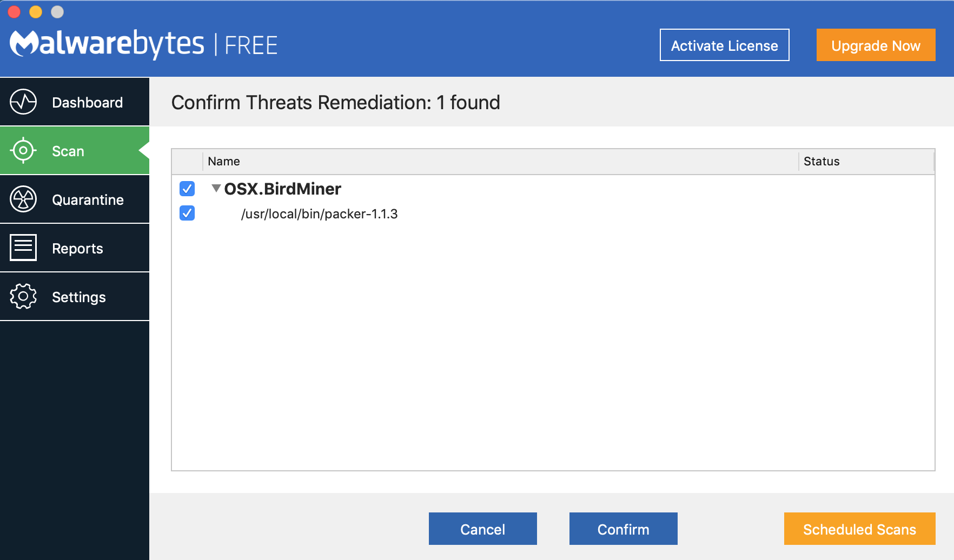Confirm the threat remediation
The image size is (954, 560).
tap(622, 529)
